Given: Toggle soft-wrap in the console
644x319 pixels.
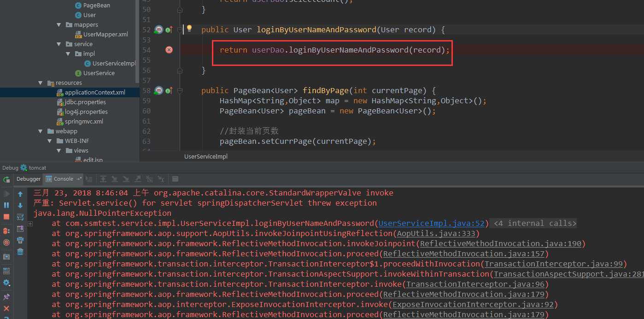Looking at the screenshot, I should [x=20, y=217].
